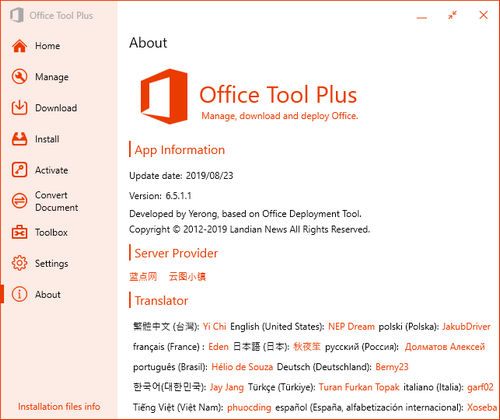This screenshot has width=500, height=420.
Task: Open Vietnamese translator phuocding's link
Action: pyautogui.click(x=249, y=407)
